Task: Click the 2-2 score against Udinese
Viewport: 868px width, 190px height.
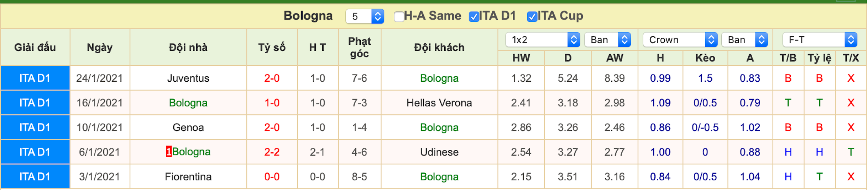Action: tap(272, 152)
